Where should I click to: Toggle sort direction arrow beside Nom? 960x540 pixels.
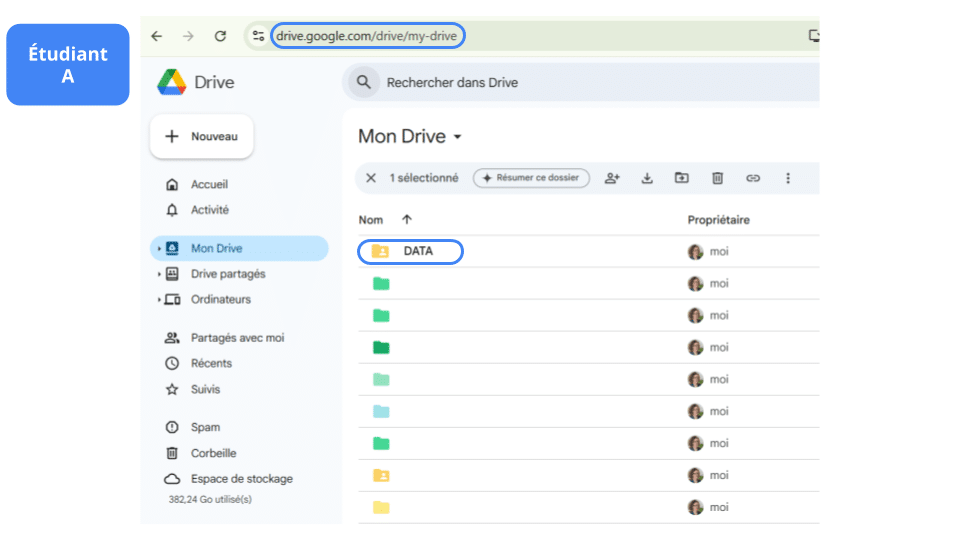click(x=407, y=220)
